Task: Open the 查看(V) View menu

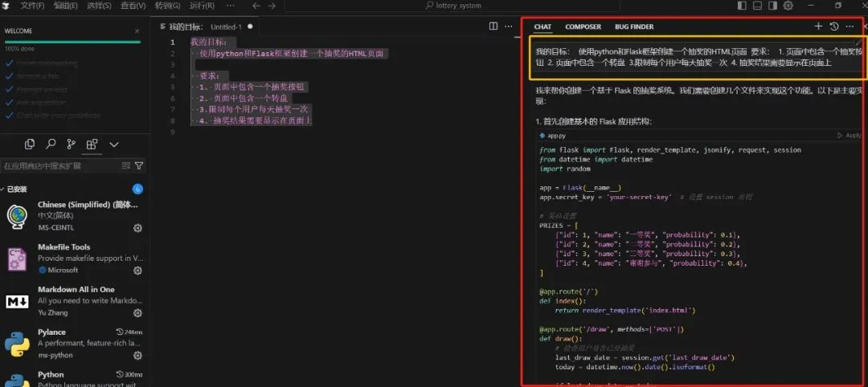Action: coord(133,6)
